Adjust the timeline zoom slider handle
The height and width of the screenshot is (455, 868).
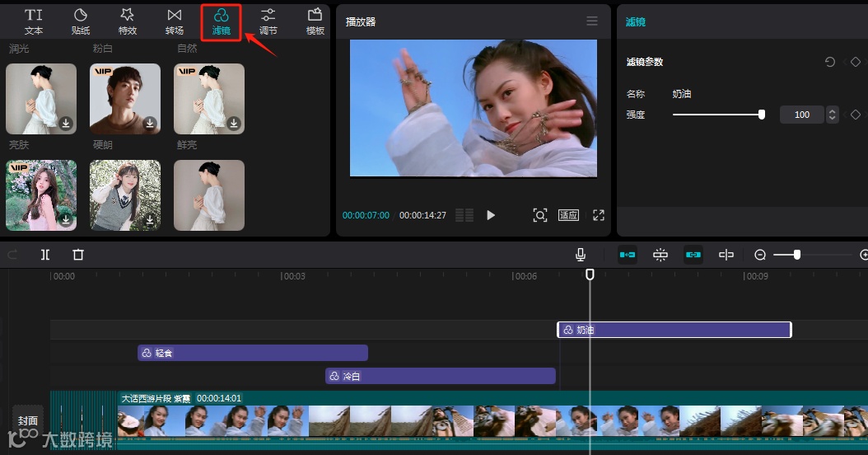click(797, 255)
